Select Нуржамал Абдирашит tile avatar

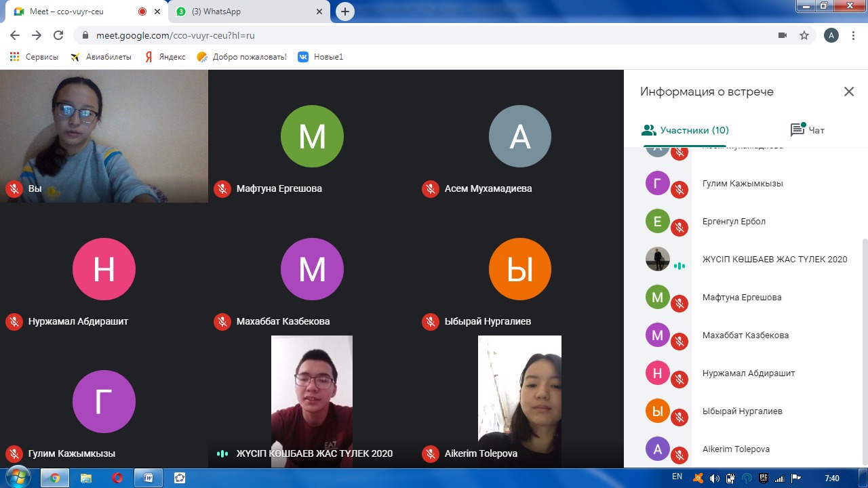[x=104, y=269]
